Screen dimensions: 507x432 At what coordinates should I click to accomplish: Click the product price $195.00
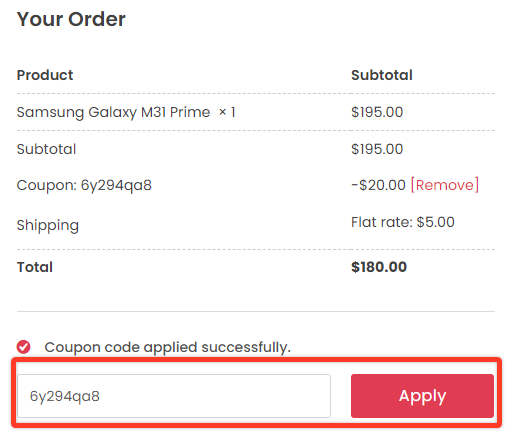(377, 112)
